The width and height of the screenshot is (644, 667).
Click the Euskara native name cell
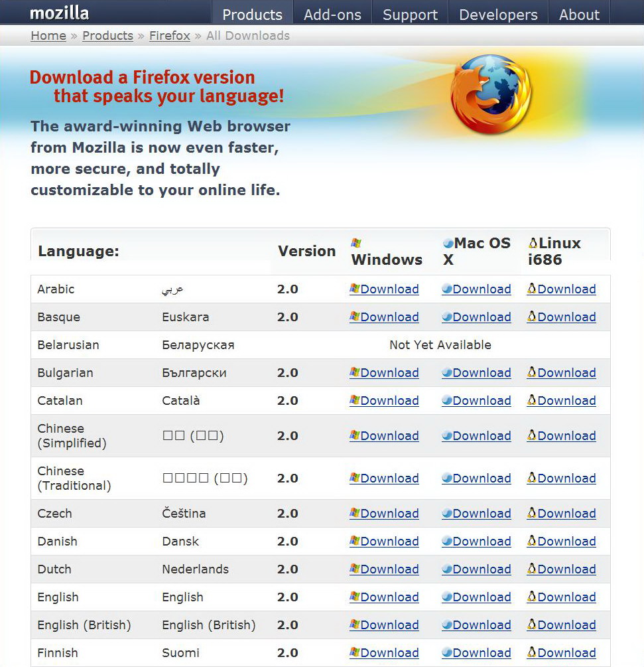(185, 317)
